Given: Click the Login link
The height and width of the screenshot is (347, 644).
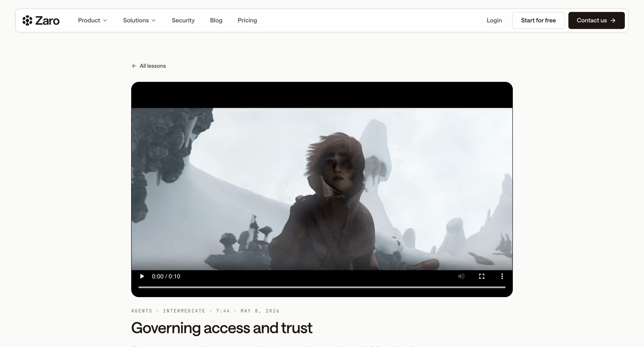Looking at the screenshot, I should tap(494, 20).
